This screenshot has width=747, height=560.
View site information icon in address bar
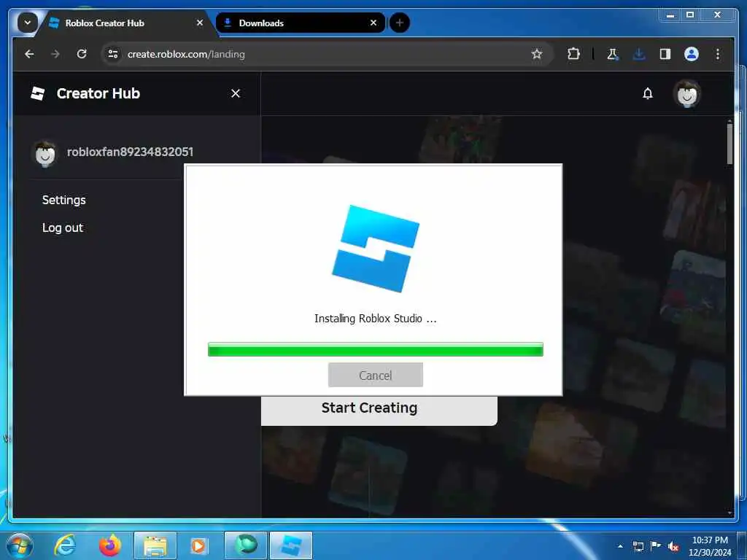tap(113, 54)
